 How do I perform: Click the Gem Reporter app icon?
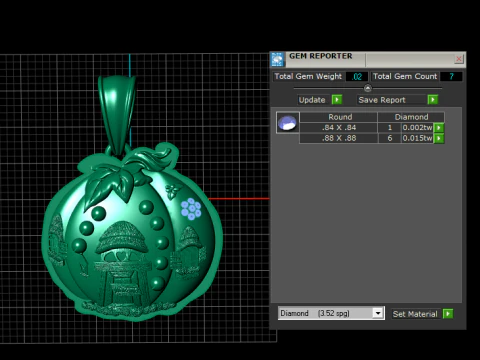click(277, 59)
